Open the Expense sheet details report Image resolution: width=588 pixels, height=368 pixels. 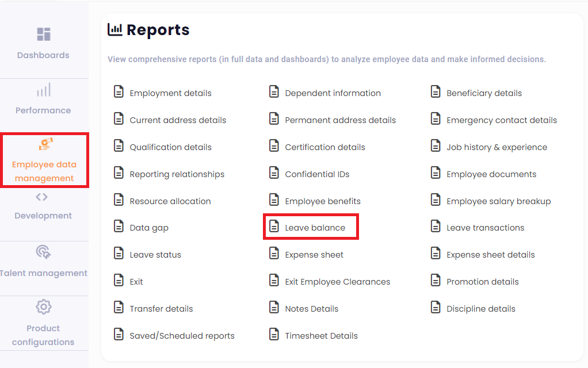(x=490, y=255)
